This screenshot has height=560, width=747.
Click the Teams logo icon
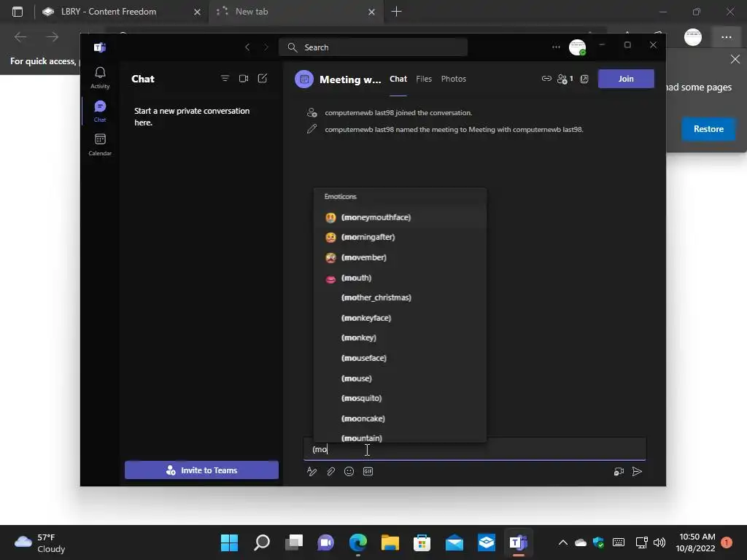99,47
